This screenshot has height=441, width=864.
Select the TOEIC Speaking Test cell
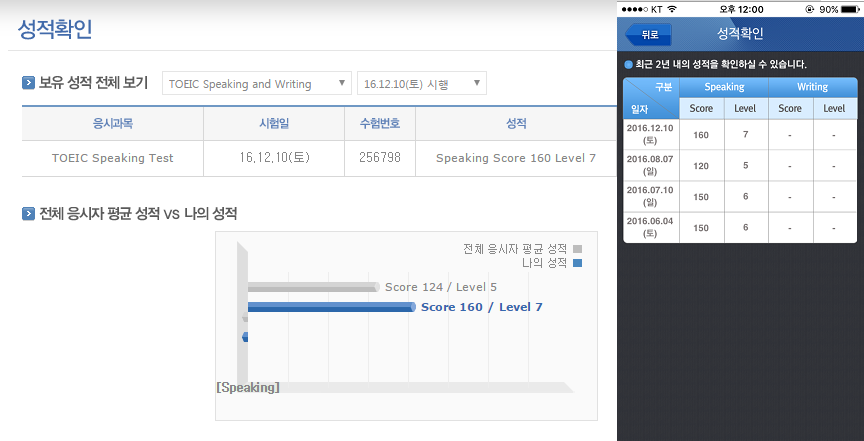pos(112,158)
